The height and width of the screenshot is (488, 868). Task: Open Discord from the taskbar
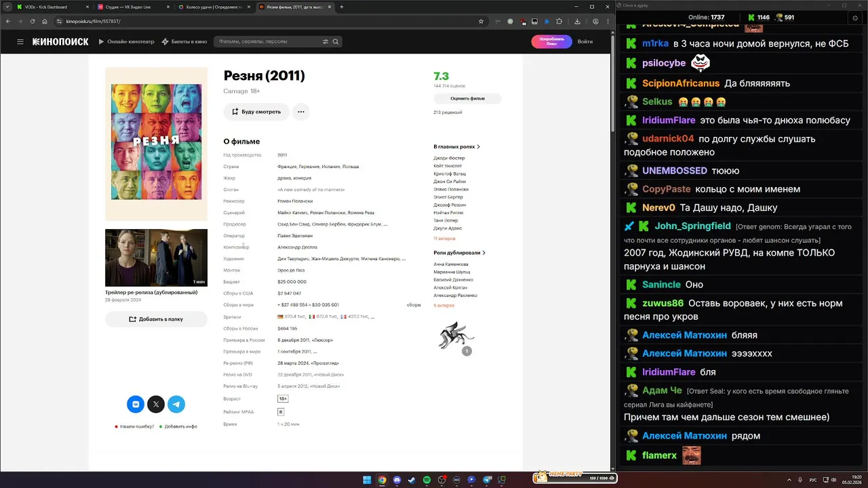point(397,480)
